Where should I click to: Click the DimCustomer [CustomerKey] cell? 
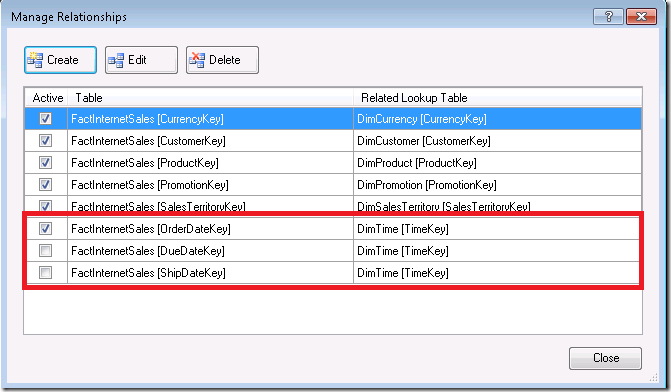pos(497,141)
